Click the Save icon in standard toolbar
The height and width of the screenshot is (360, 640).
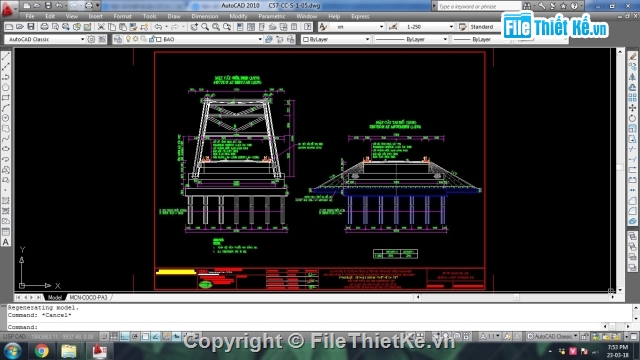pos(31,27)
